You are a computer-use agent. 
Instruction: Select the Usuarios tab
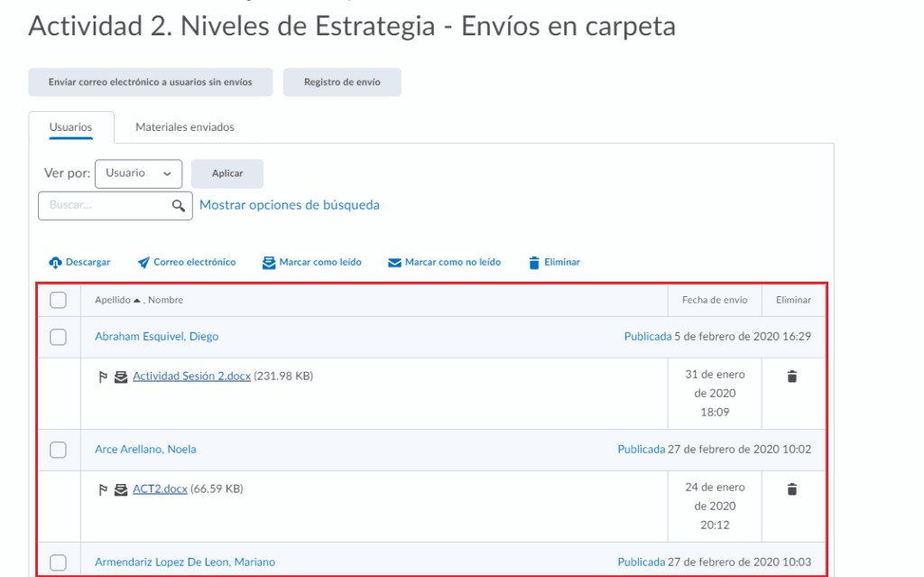point(70,127)
